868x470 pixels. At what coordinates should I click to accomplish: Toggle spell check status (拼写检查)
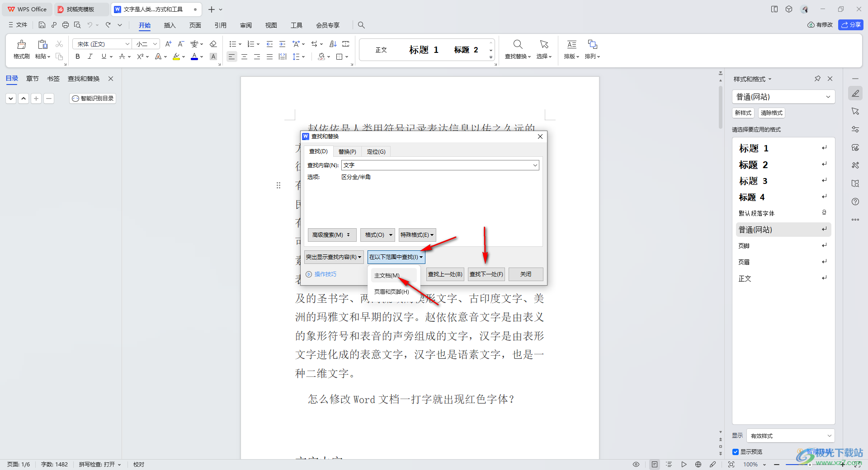tap(99, 465)
